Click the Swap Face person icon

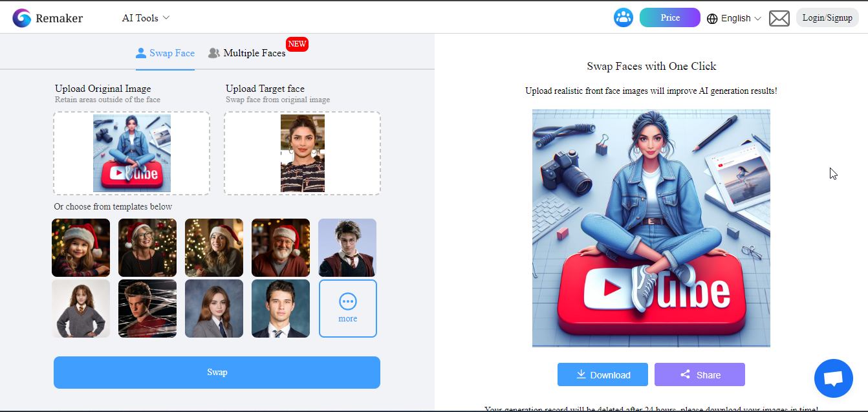click(141, 53)
